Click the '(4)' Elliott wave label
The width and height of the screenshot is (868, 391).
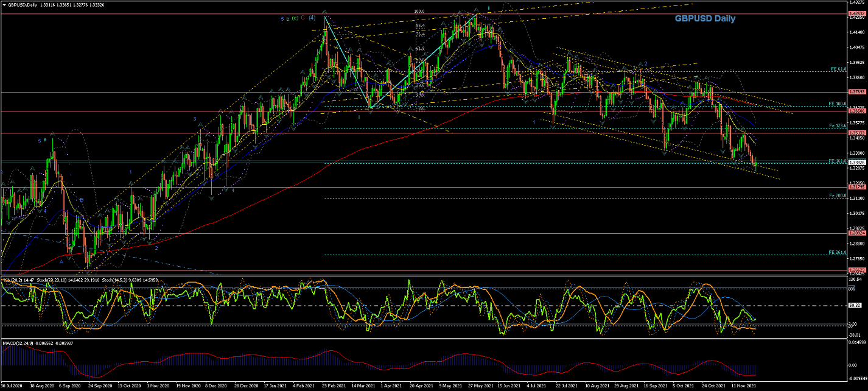click(312, 18)
